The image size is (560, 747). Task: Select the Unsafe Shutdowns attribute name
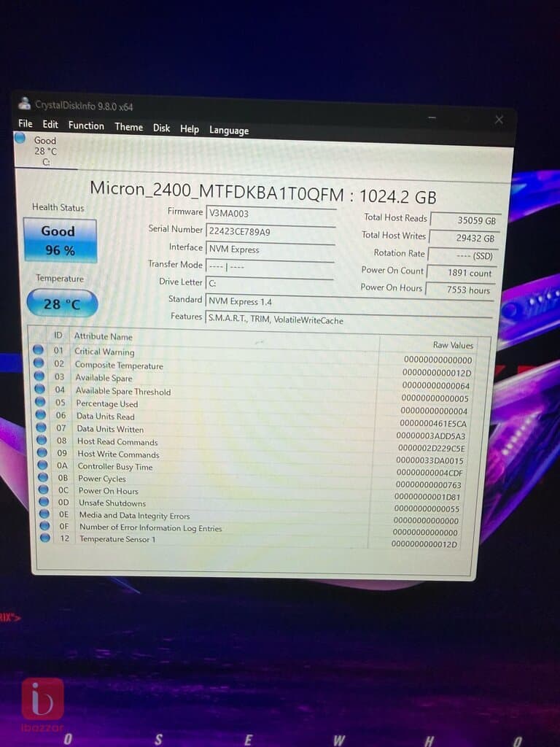tap(112, 503)
